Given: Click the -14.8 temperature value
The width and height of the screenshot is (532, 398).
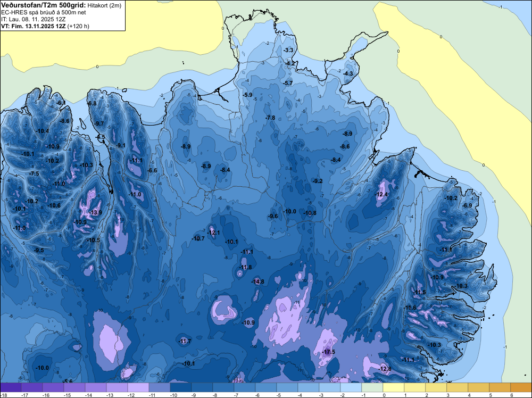Looking at the screenshot, I should coord(257,281).
